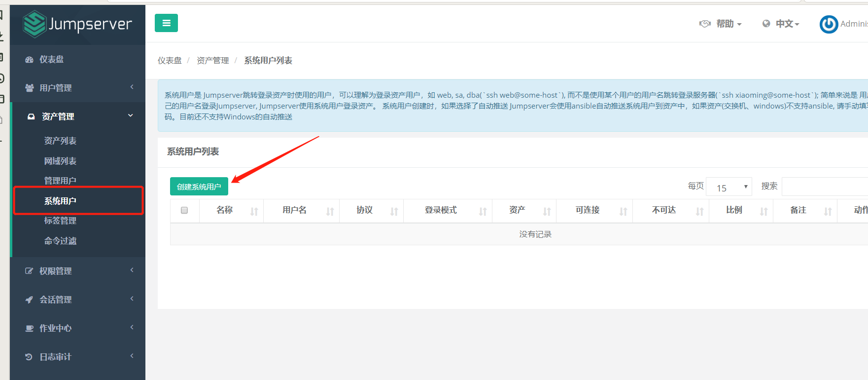Open the per-page 15 dropdown

tap(729, 187)
